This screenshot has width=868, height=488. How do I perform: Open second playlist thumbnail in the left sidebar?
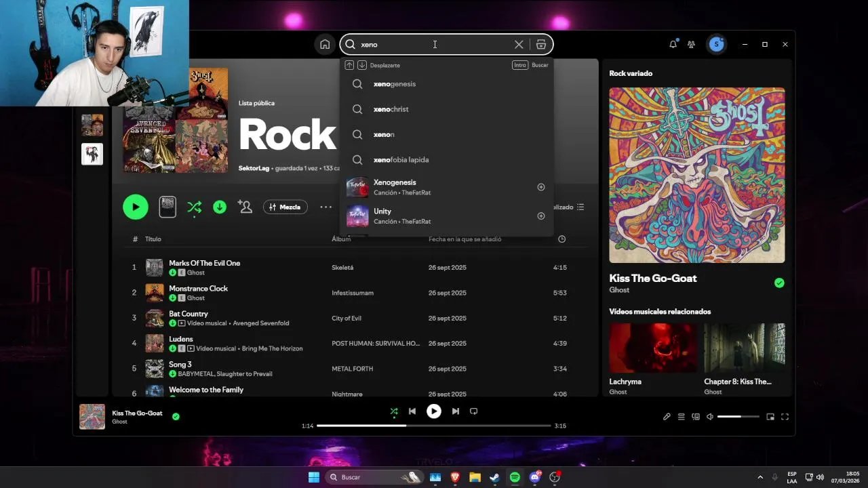pos(92,154)
